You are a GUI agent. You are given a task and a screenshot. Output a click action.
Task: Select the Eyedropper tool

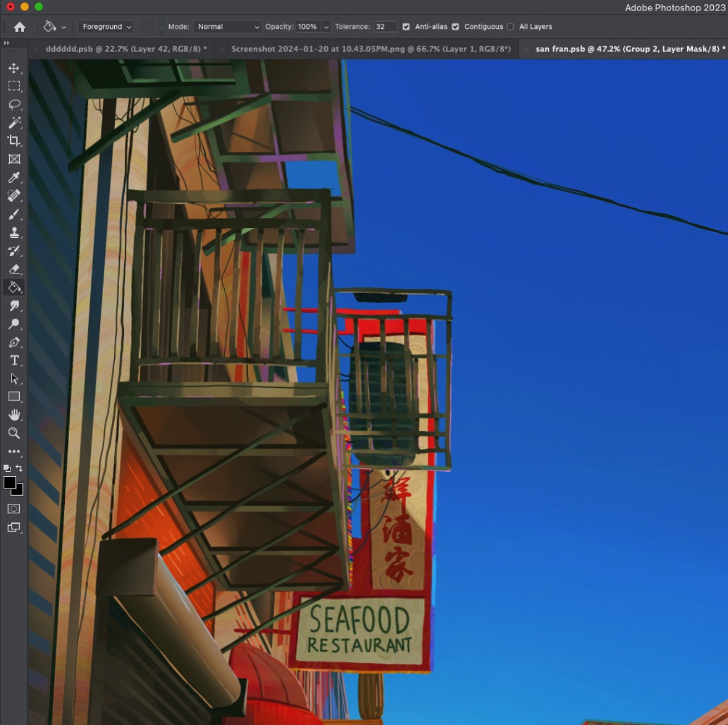(14, 177)
